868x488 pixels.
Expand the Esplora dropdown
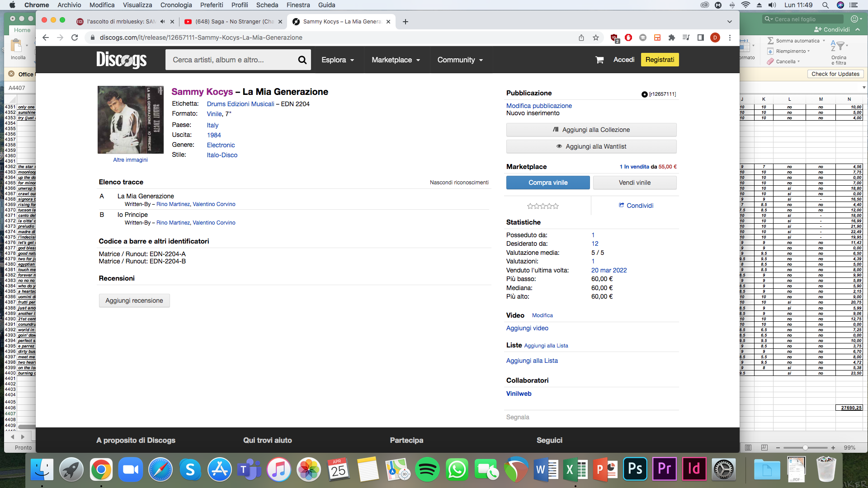(337, 60)
